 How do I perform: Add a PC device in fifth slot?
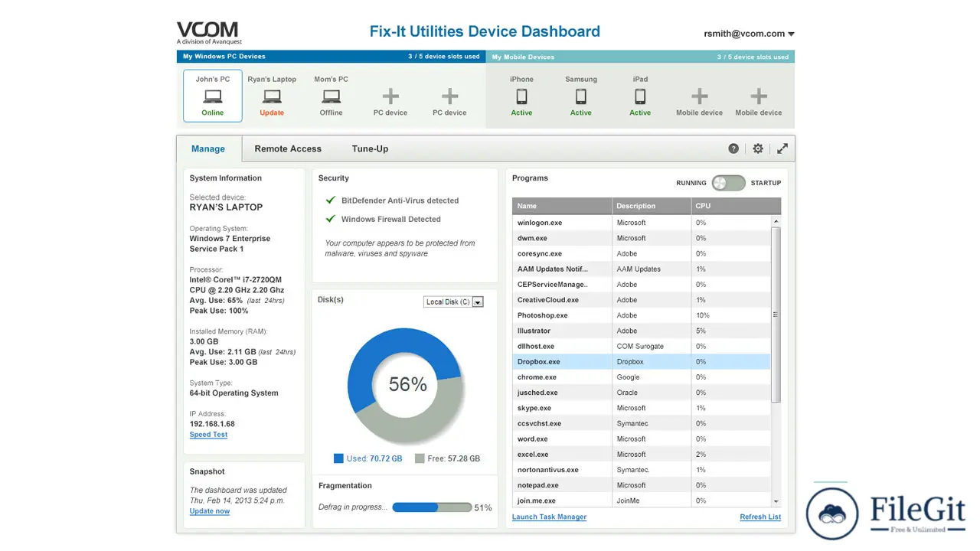point(449,96)
